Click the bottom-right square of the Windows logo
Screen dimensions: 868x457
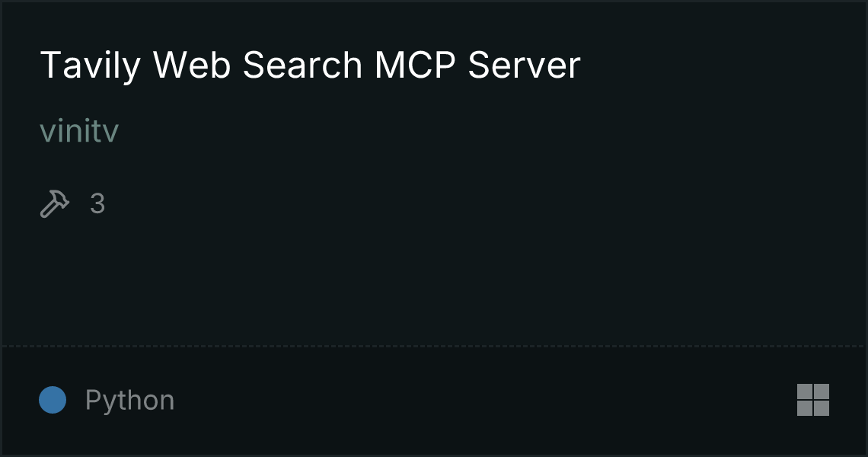point(822,407)
